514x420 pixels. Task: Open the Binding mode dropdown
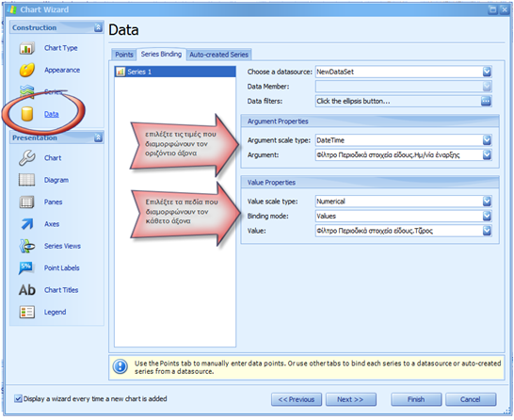[487, 216]
